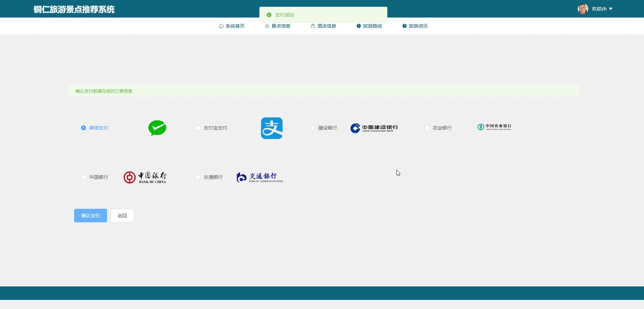Choose the 农业银行 radio option

click(x=427, y=128)
